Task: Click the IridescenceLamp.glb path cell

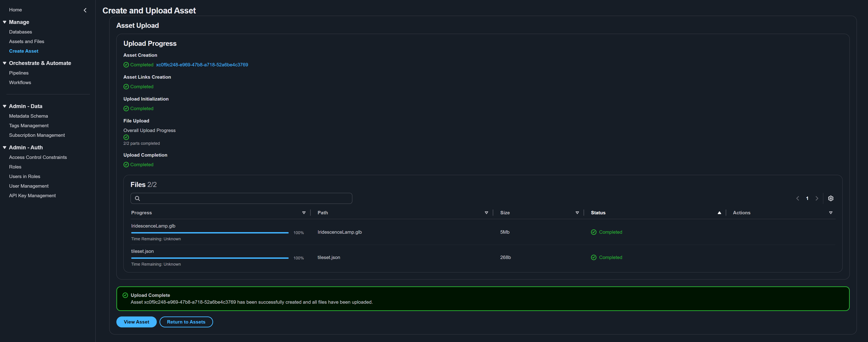Action: coord(340,232)
